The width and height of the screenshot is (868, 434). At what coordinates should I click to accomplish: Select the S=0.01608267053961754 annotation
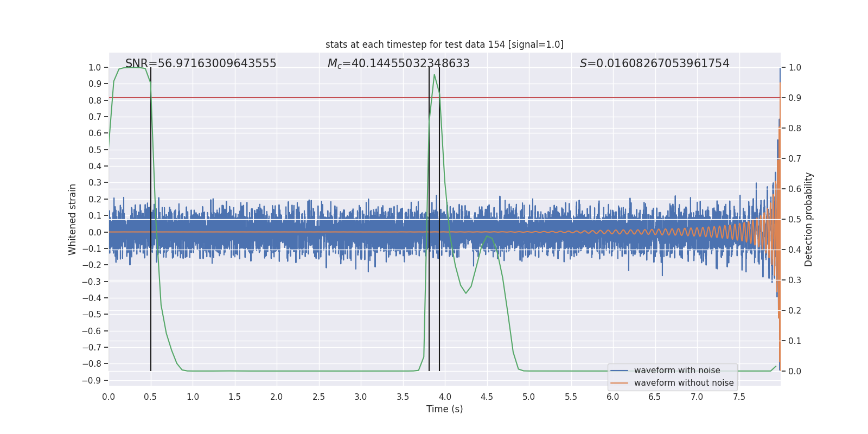pyautogui.click(x=654, y=63)
